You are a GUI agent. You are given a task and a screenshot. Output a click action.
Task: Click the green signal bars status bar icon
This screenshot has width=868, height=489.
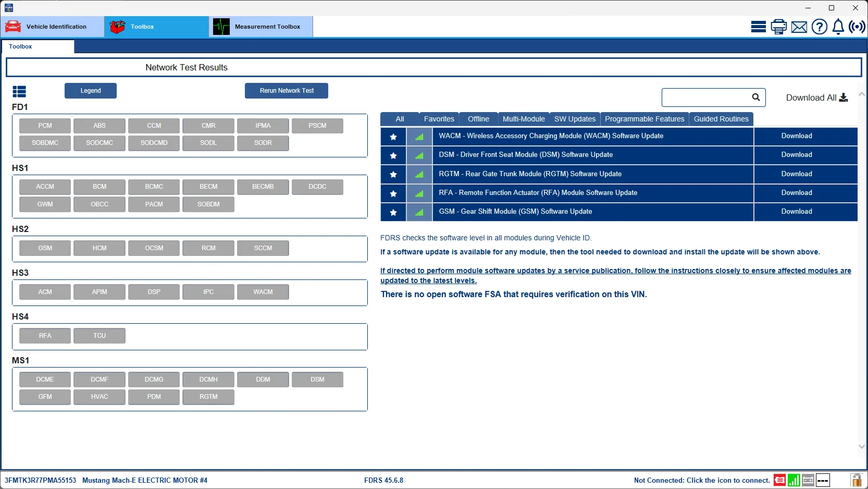(x=793, y=480)
